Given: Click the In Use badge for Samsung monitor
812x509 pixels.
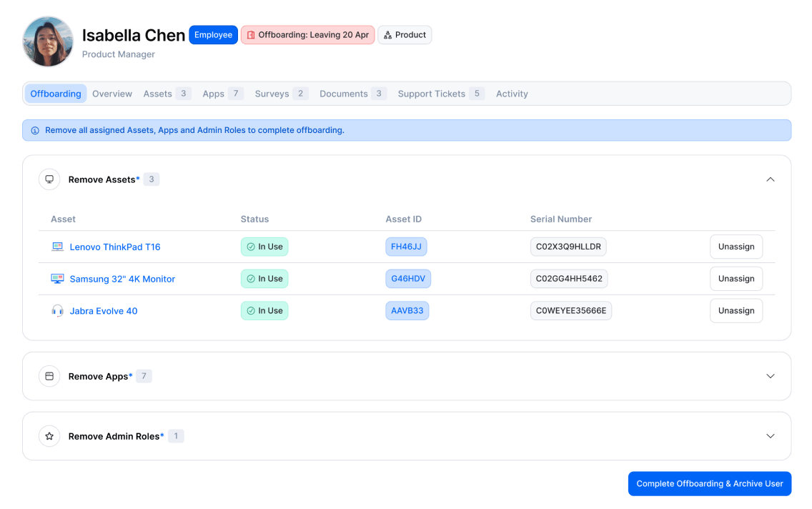Looking at the screenshot, I should [264, 278].
